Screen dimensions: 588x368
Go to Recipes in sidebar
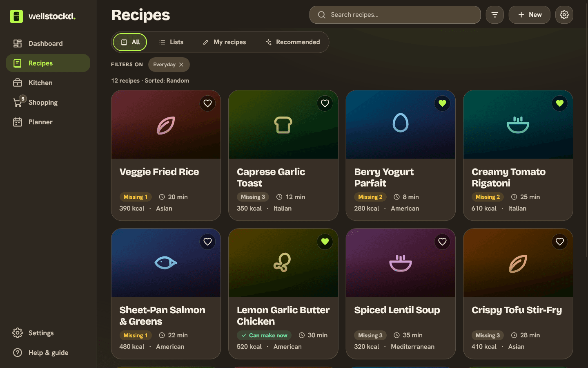coord(48,63)
